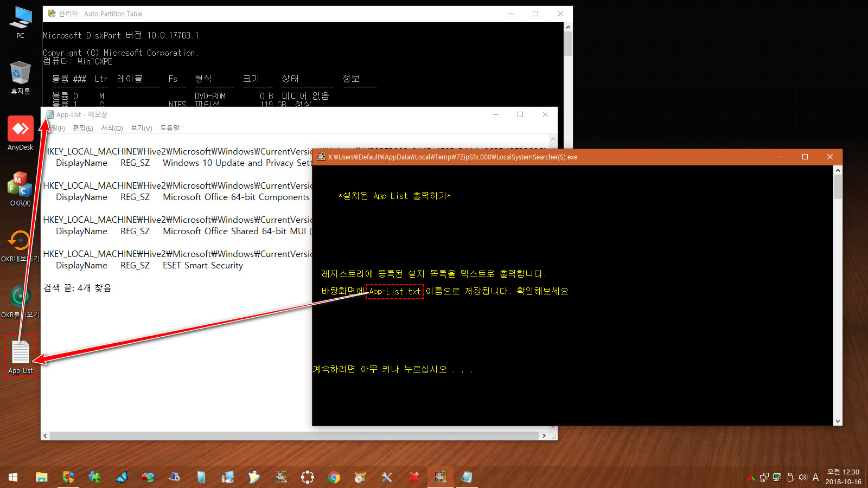Open the PC desktop icon
Image resolution: width=868 pixels, height=488 pixels.
pyautogui.click(x=20, y=23)
